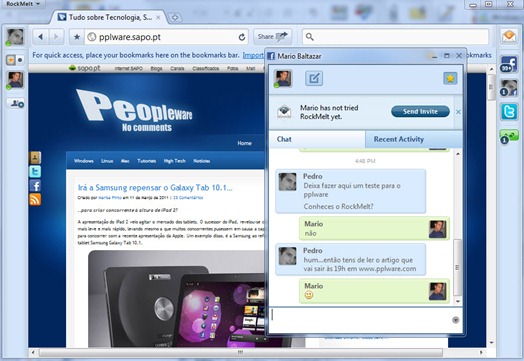Switch to the Chat tab

(317, 139)
